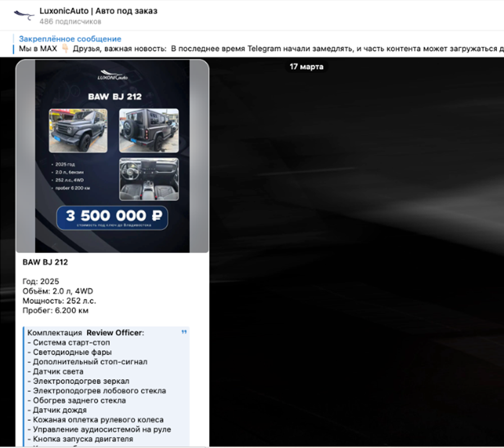
Task: Click the 17 марта date badge
Action: pos(306,67)
